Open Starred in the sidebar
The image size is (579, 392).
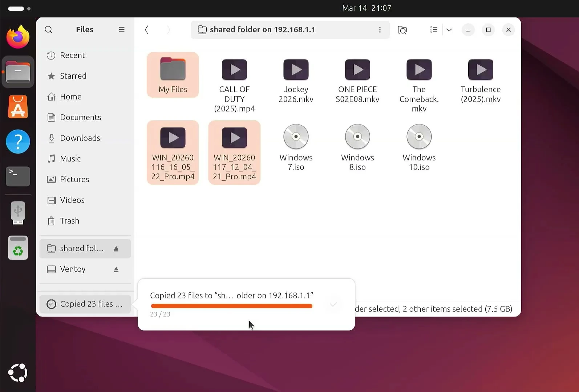point(85,76)
